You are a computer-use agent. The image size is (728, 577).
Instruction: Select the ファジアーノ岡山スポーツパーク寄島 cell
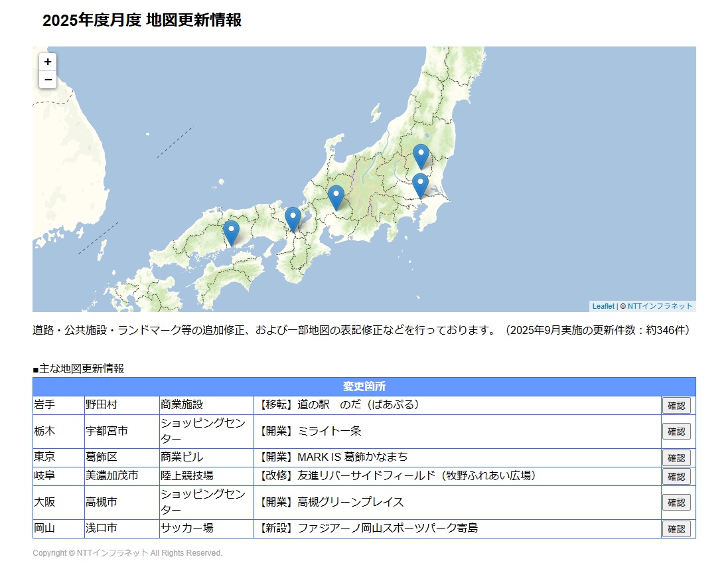click(457, 529)
